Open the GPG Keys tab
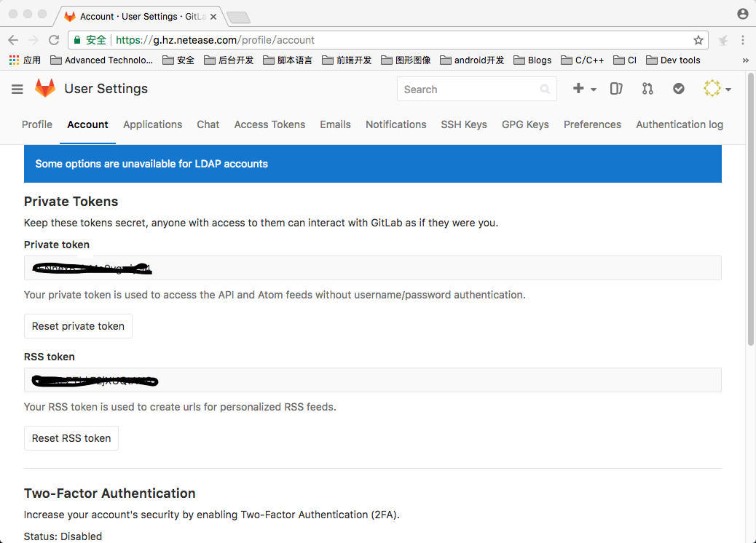The image size is (756, 543). pos(525,124)
